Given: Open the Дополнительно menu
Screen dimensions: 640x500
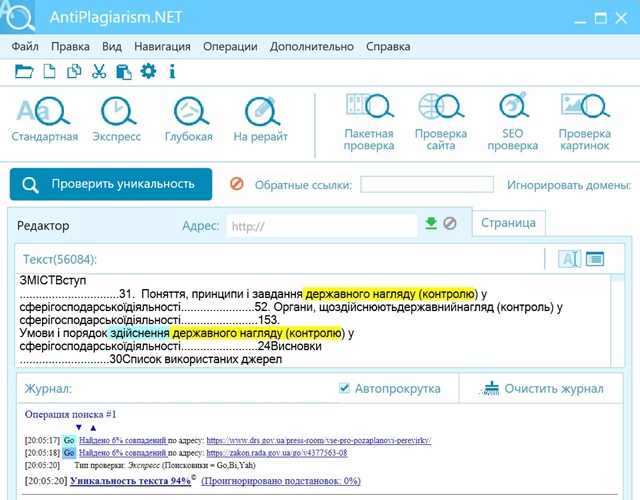Looking at the screenshot, I should click(x=312, y=47).
